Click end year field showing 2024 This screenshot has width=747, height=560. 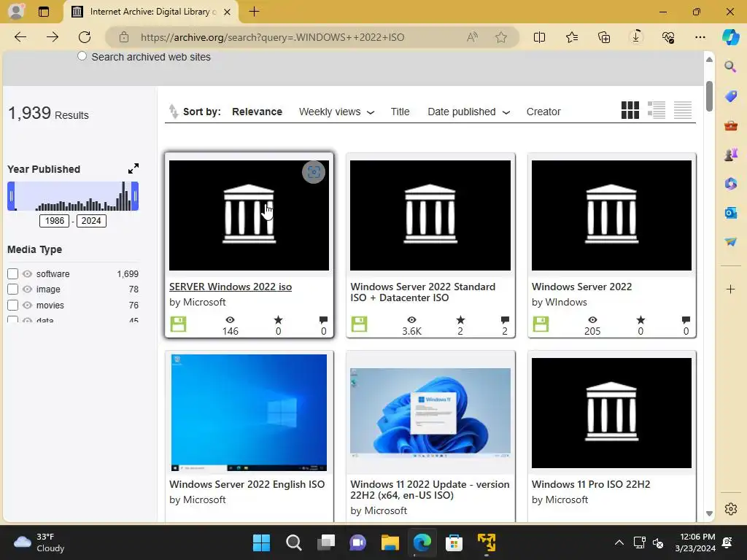91,220
